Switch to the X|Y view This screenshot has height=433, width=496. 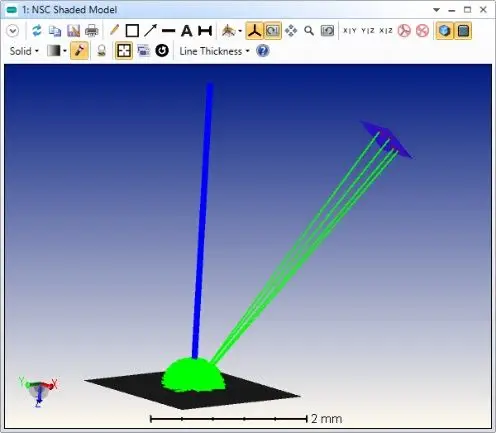coord(350,31)
